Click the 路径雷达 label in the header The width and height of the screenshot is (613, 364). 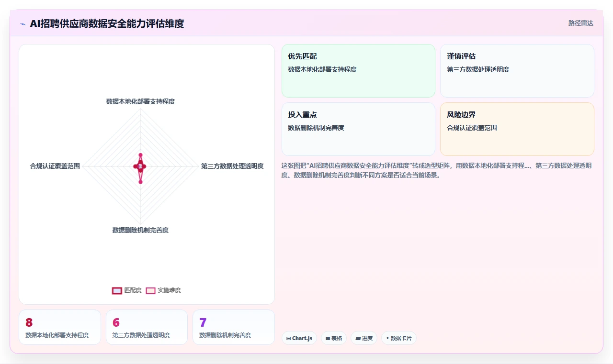[580, 23]
